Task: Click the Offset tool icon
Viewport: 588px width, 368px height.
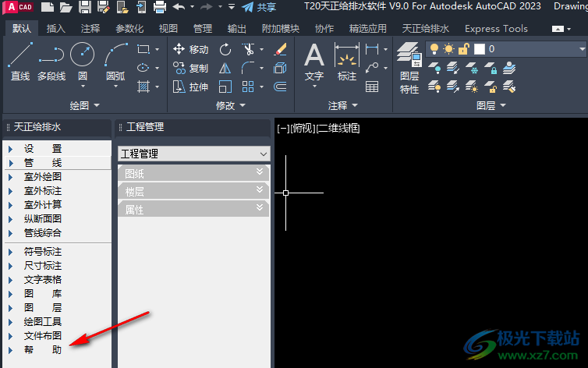Action: click(280, 87)
